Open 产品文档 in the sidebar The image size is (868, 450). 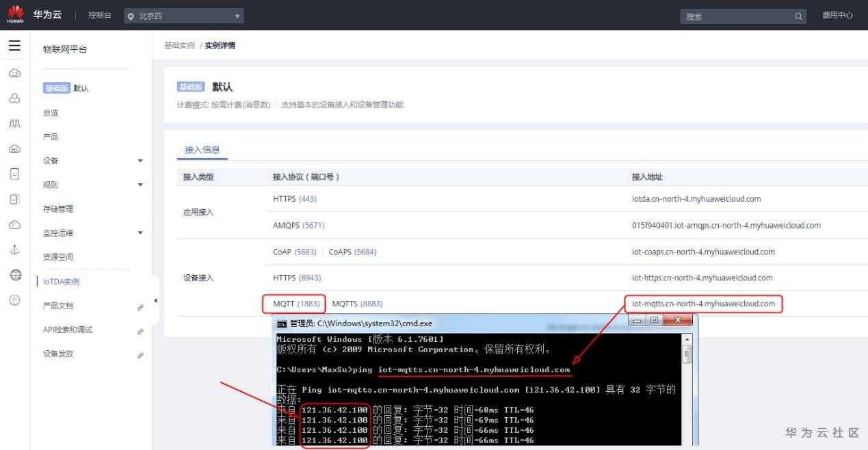[58, 306]
